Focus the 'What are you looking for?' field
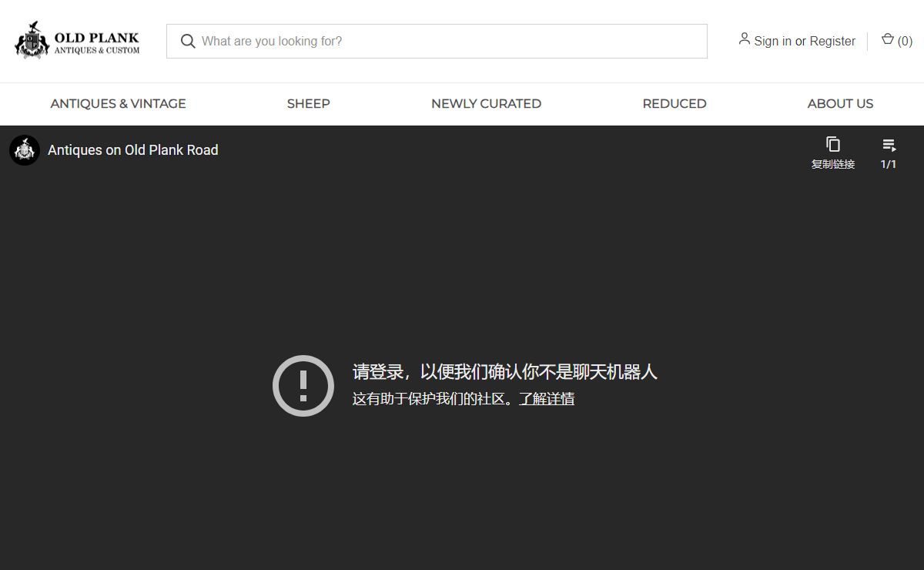 [x=447, y=42]
